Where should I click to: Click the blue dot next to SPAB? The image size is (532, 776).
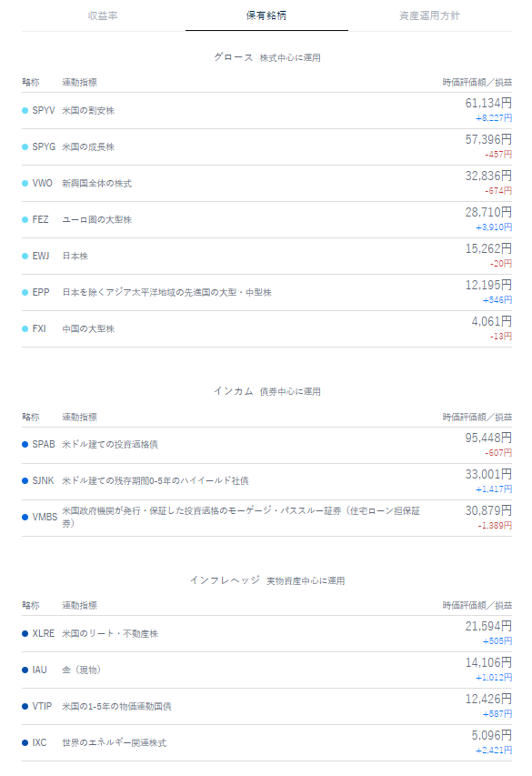tap(25, 445)
